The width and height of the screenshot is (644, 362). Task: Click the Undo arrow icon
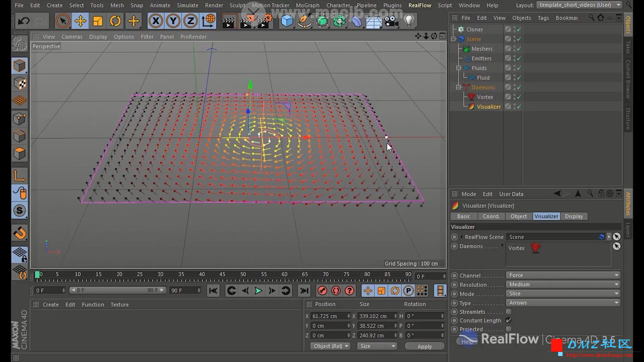point(23,21)
